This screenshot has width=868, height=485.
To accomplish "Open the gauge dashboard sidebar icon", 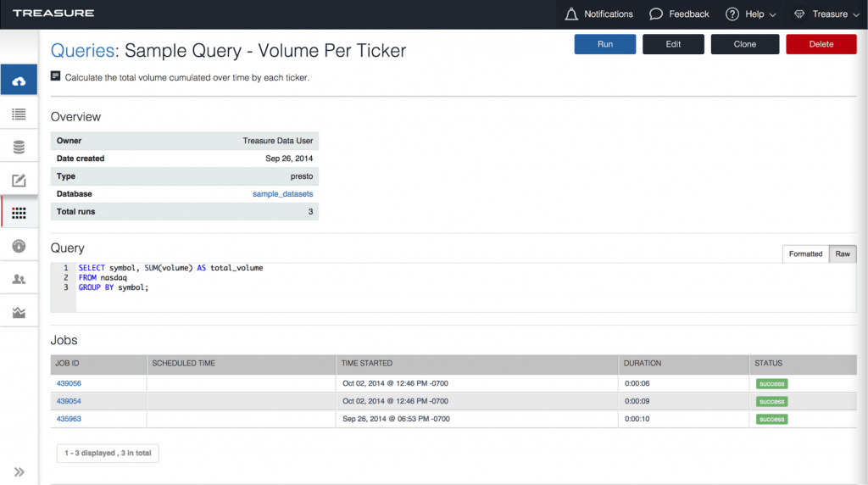I will pos(19,246).
